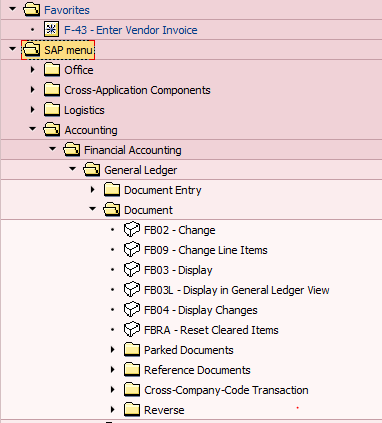Click the transaction cube icon for FB02 Change

pos(132,230)
